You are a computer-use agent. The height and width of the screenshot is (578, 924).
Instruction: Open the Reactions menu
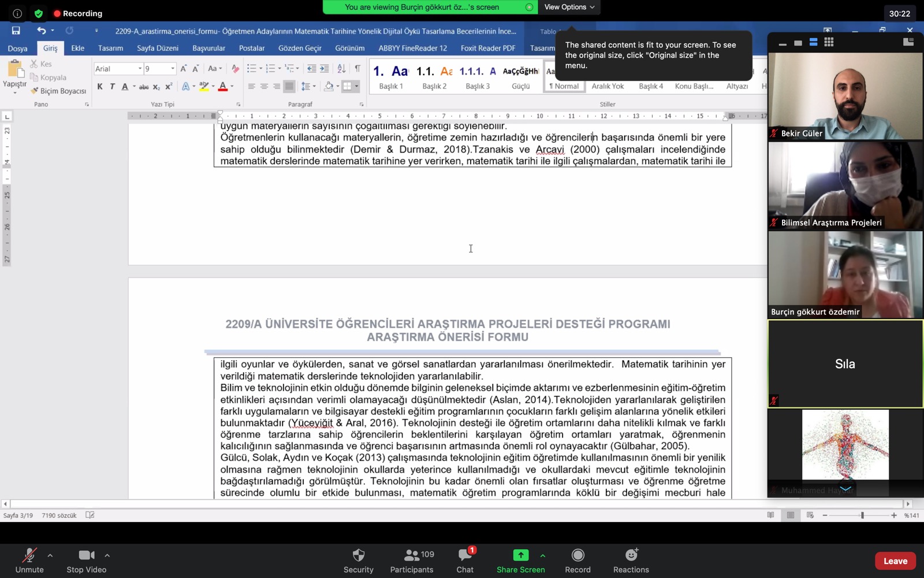click(x=631, y=561)
